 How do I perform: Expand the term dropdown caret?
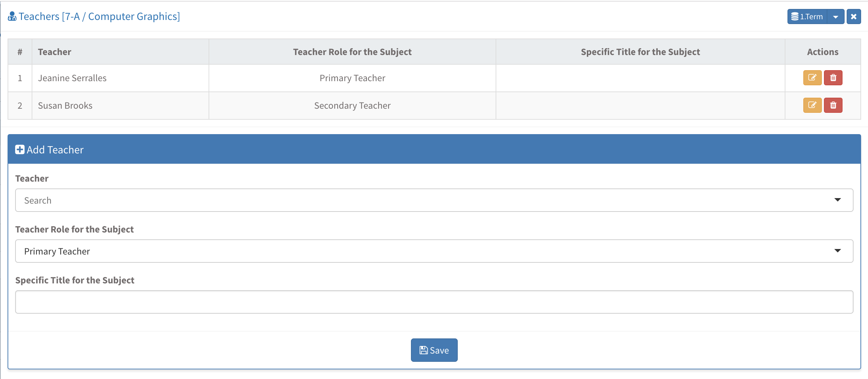[836, 17]
